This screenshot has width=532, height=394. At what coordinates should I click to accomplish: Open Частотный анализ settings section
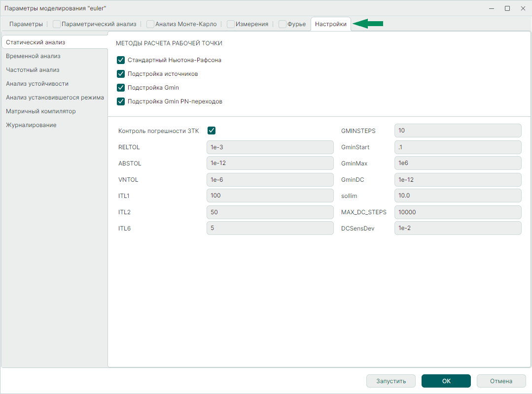[33, 70]
